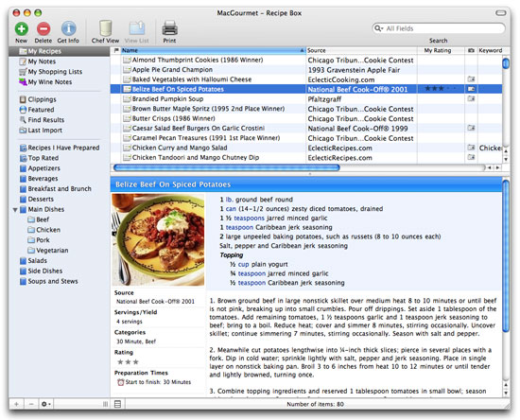The width and height of the screenshot is (520, 420).
Task: Select Caramel Pecan Treasures recipe
Action: (306, 138)
